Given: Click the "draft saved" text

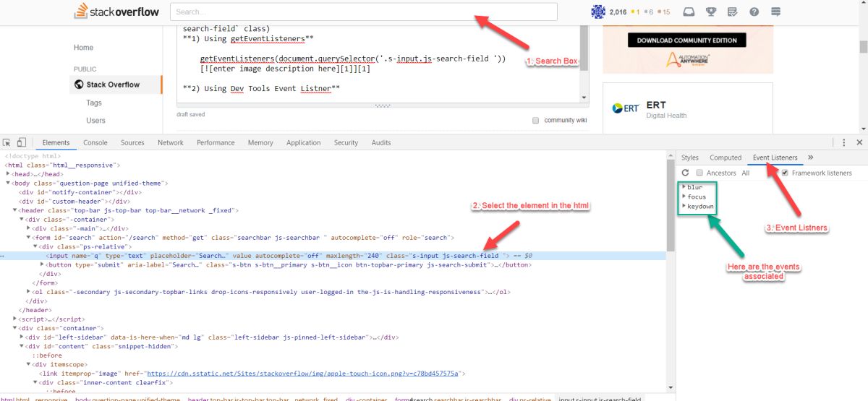Looking at the screenshot, I should click(x=191, y=114).
